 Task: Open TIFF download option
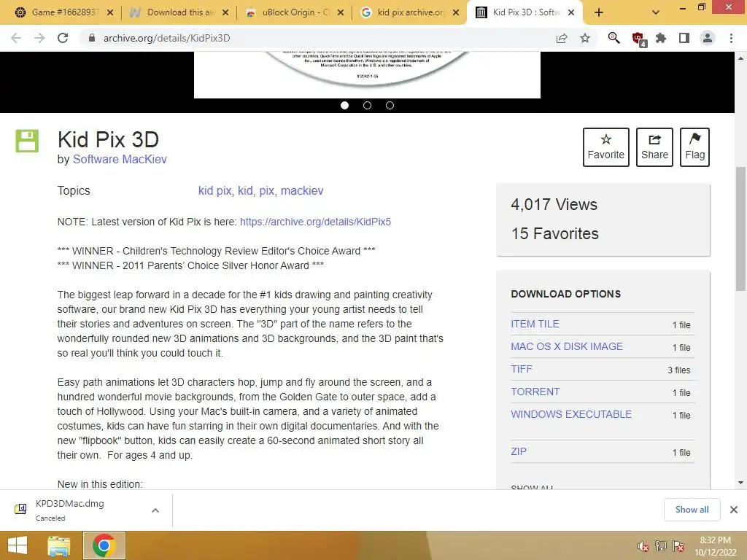[522, 369]
